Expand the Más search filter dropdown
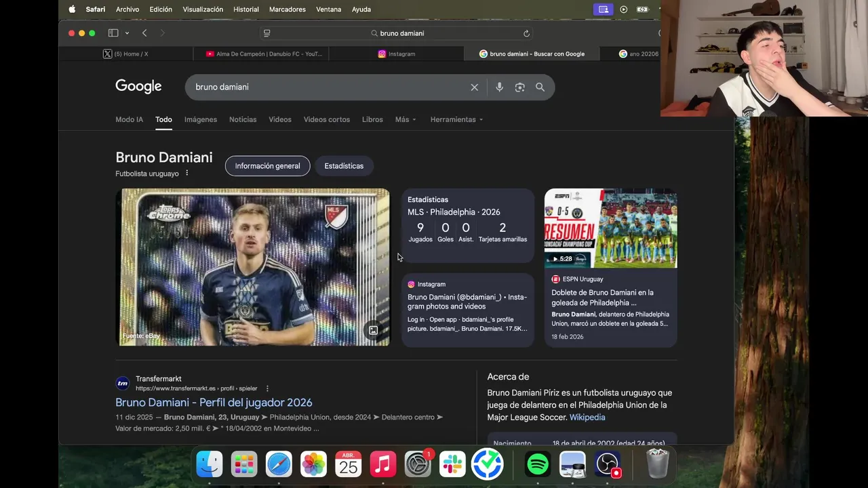The width and height of the screenshot is (868, 488). pyautogui.click(x=406, y=119)
